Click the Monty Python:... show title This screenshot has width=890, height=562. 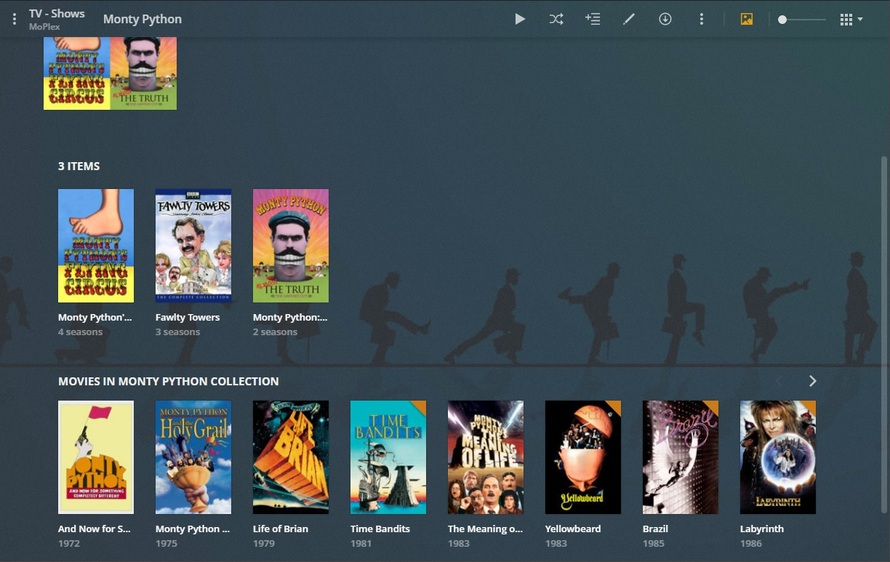coord(290,317)
